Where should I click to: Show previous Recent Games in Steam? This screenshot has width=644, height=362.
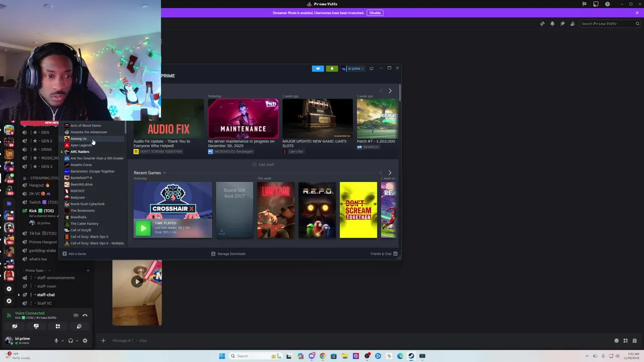(x=381, y=173)
